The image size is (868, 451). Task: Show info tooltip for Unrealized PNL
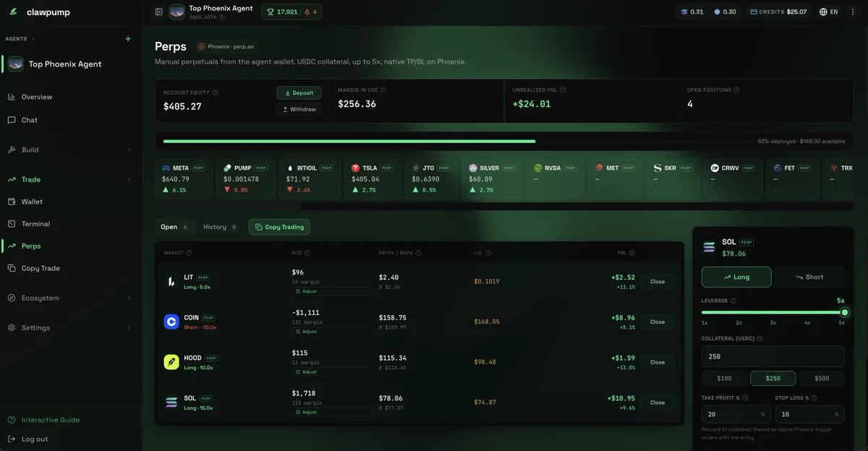563,90
